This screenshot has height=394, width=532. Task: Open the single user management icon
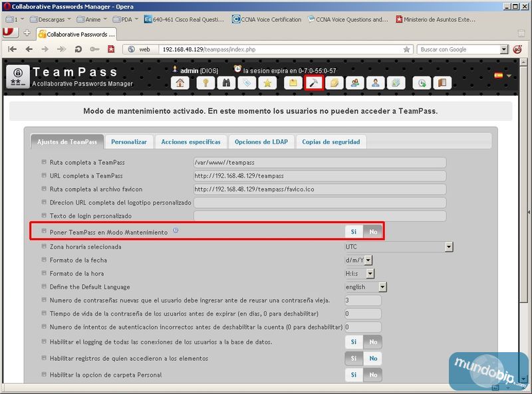pyautogui.click(x=375, y=83)
